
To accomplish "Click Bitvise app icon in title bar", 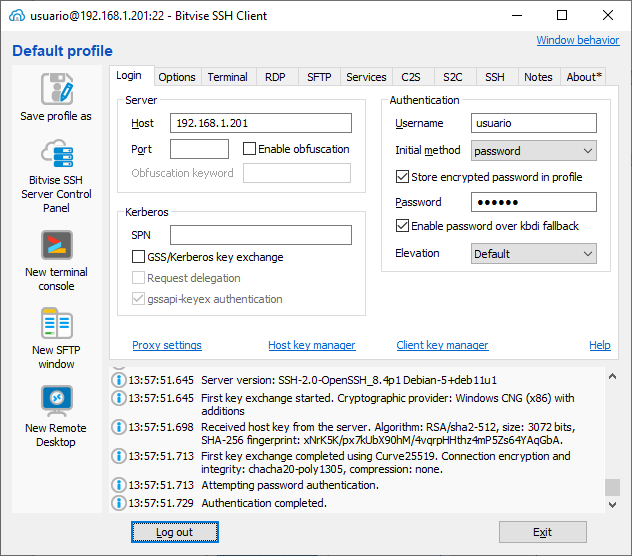I will click(x=16, y=16).
